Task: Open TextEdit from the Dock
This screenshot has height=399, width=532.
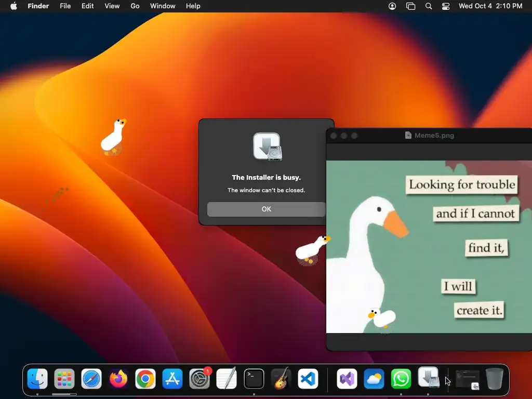Action: click(x=227, y=379)
